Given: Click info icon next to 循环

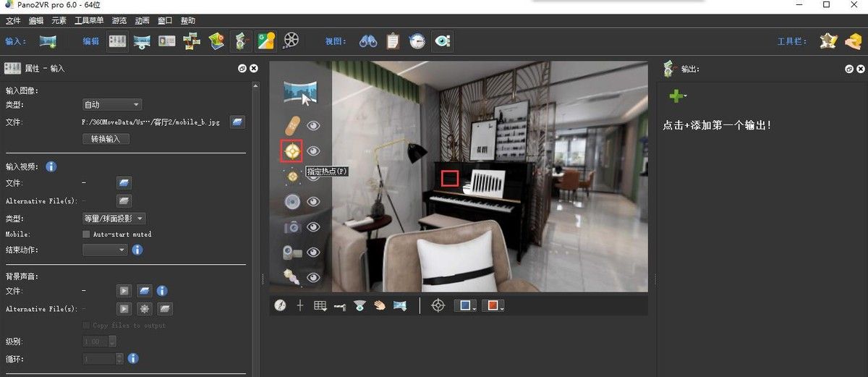Looking at the screenshot, I should coord(133,358).
